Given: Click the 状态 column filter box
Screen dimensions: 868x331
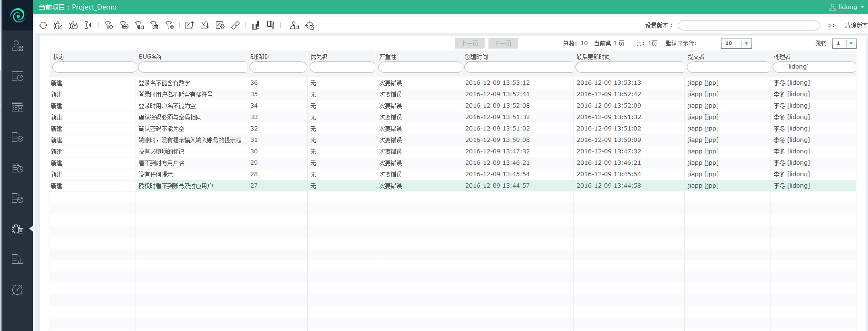Looking at the screenshot, I should [94, 67].
